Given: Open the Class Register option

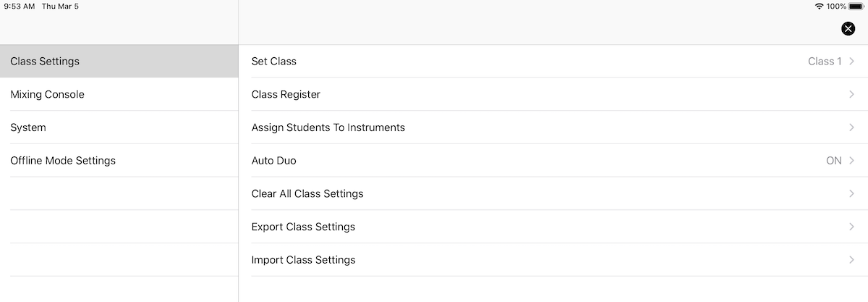Looking at the screenshot, I should click(553, 94).
